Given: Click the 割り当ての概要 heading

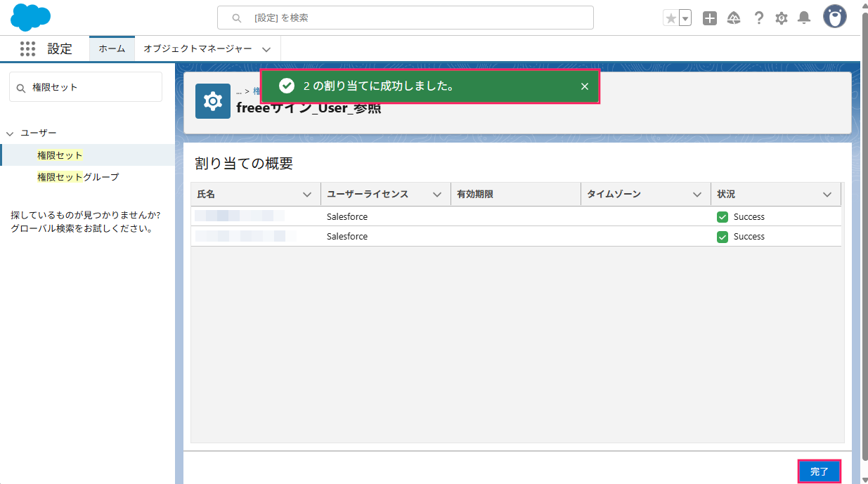Looking at the screenshot, I should pyautogui.click(x=244, y=164).
